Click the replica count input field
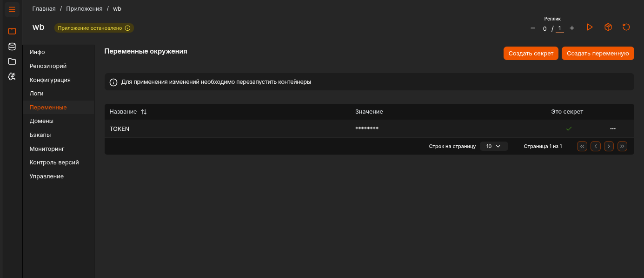The width and height of the screenshot is (644, 278). 560,29
